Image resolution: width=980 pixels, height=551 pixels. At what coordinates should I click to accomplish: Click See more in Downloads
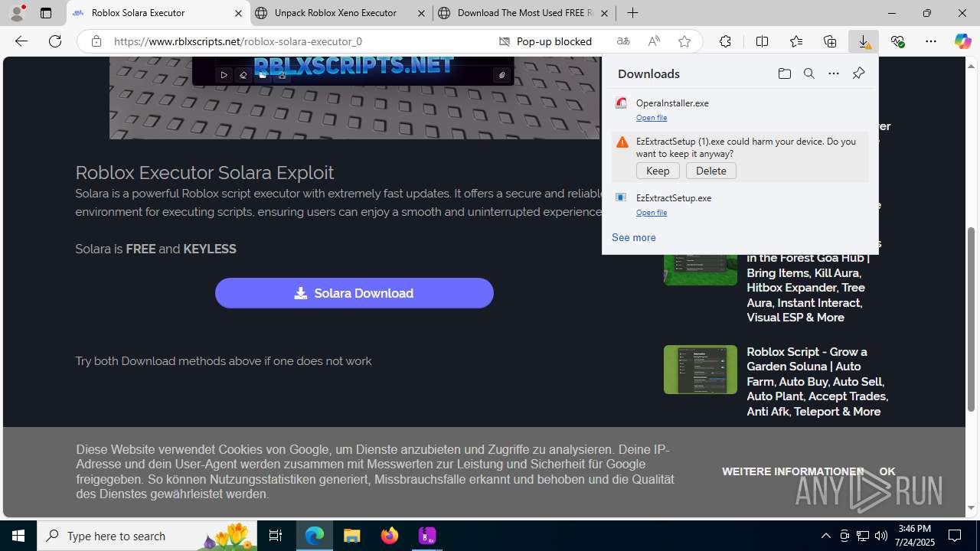point(633,237)
